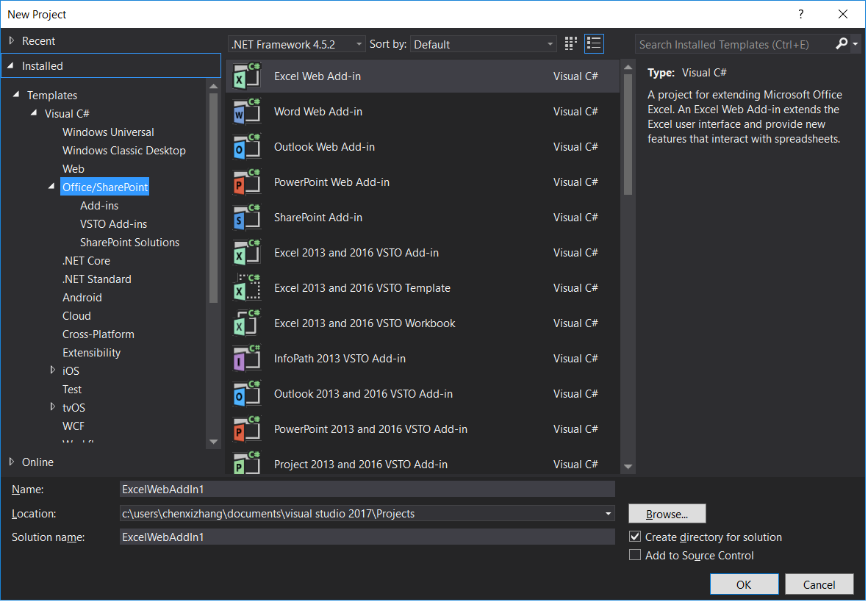Image resolution: width=868 pixels, height=602 pixels.
Task: Select SharePoint Solutions category
Action: pyautogui.click(x=129, y=243)
